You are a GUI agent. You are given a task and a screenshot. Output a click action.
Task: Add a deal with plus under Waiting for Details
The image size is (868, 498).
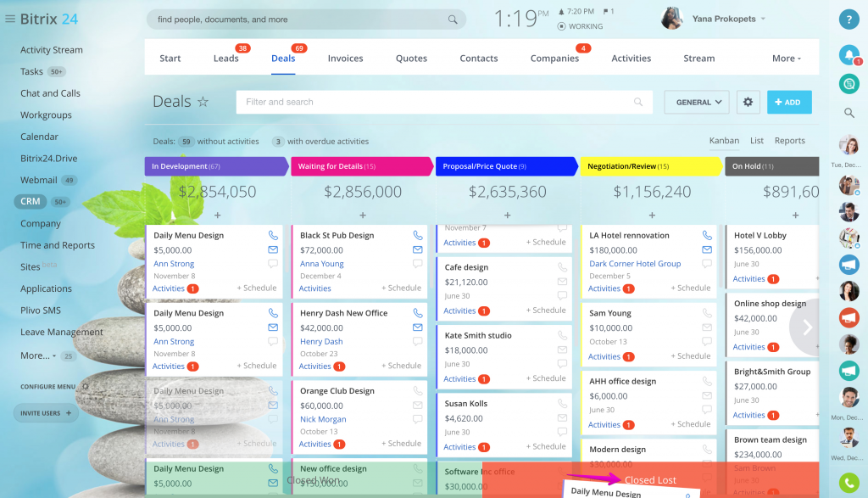(x=363, y=215)
